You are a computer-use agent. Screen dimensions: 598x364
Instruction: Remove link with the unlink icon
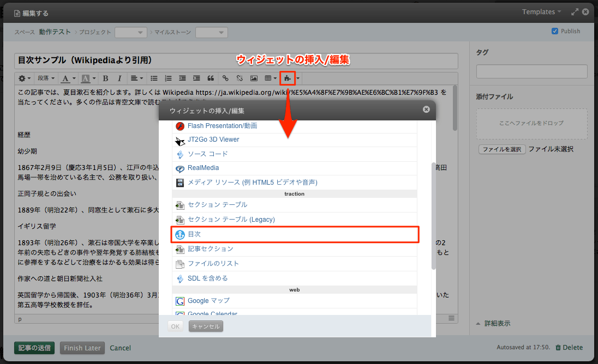point(240,78)
